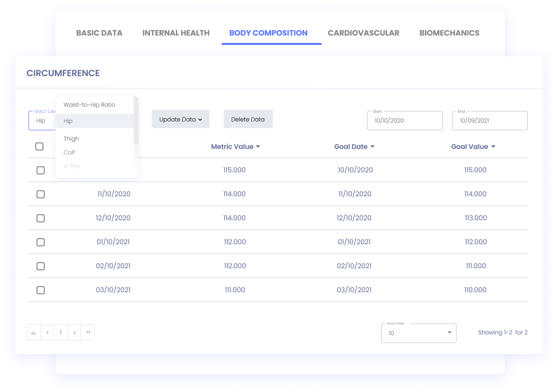Click the goal date 10/10/2020 cell

coord(355,170)
